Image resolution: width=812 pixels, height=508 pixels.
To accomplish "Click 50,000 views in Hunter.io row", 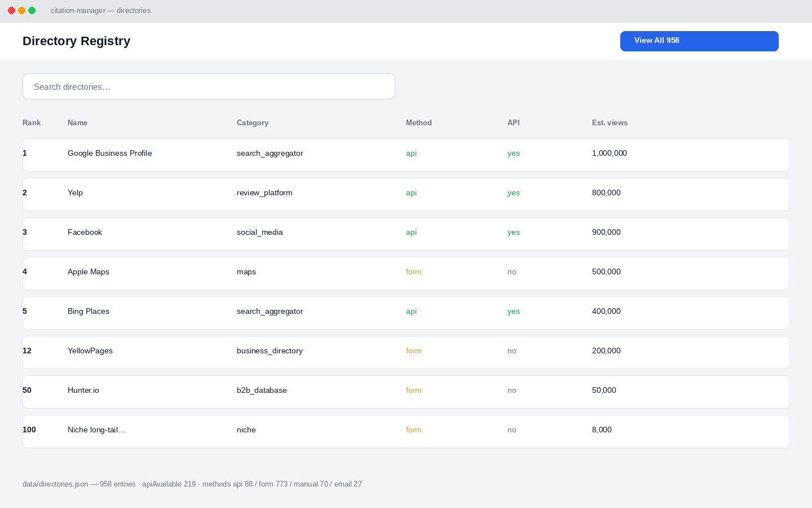I will click(604, 391).
